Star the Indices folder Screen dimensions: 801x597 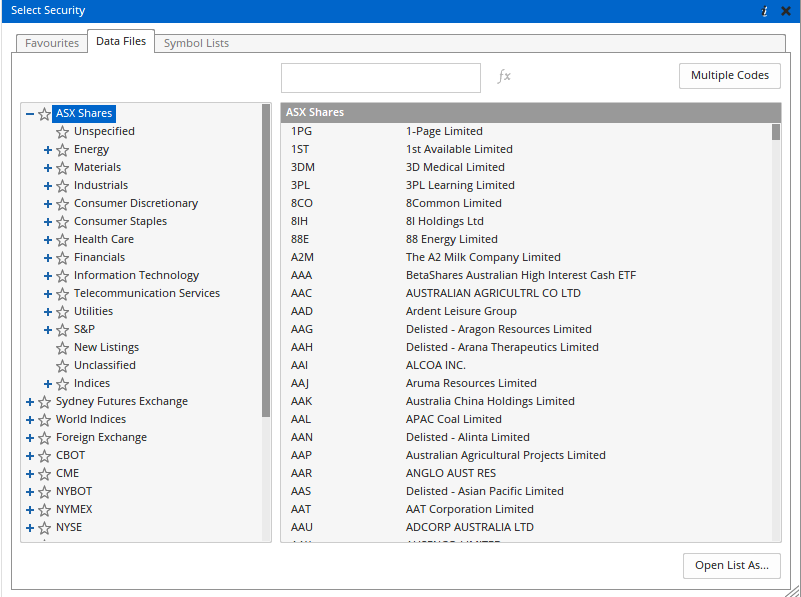click(x=62, y=384)
